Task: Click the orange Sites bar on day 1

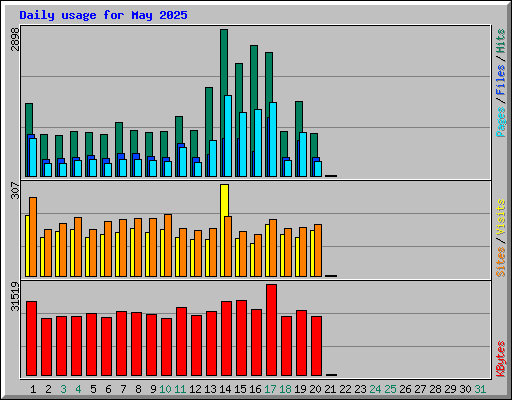Action: 33,237
